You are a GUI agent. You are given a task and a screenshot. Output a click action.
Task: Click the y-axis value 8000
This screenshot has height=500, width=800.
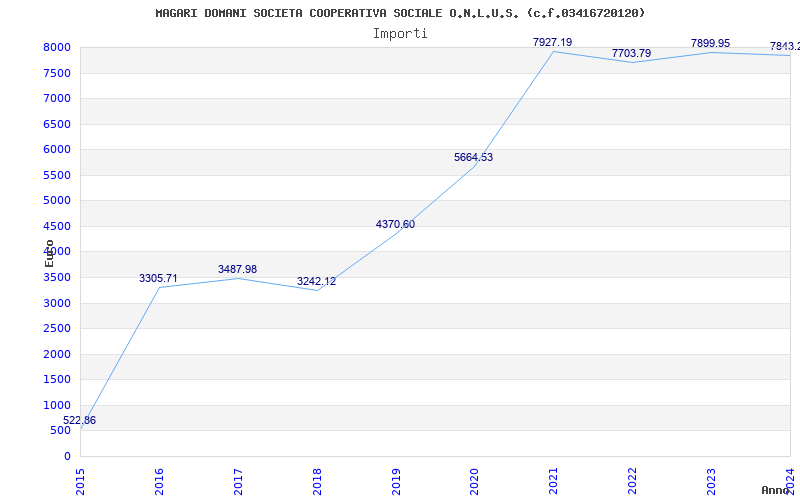click(x=57, y=48)
